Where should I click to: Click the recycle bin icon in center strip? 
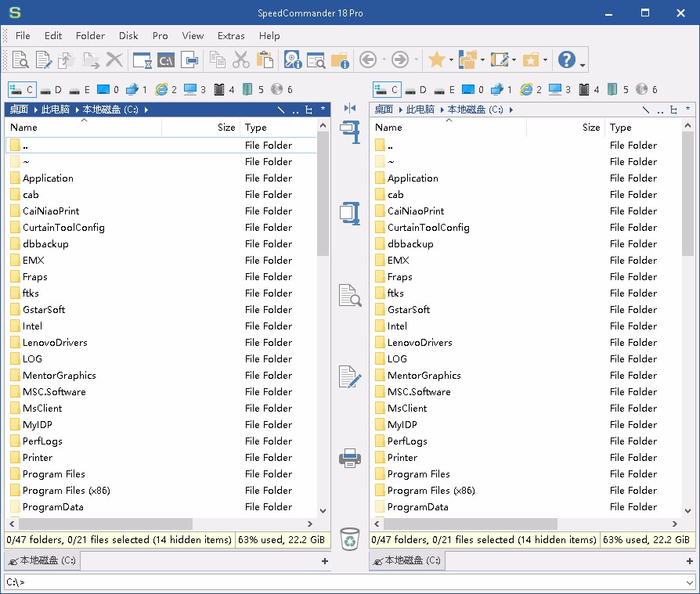coord(350,538)
